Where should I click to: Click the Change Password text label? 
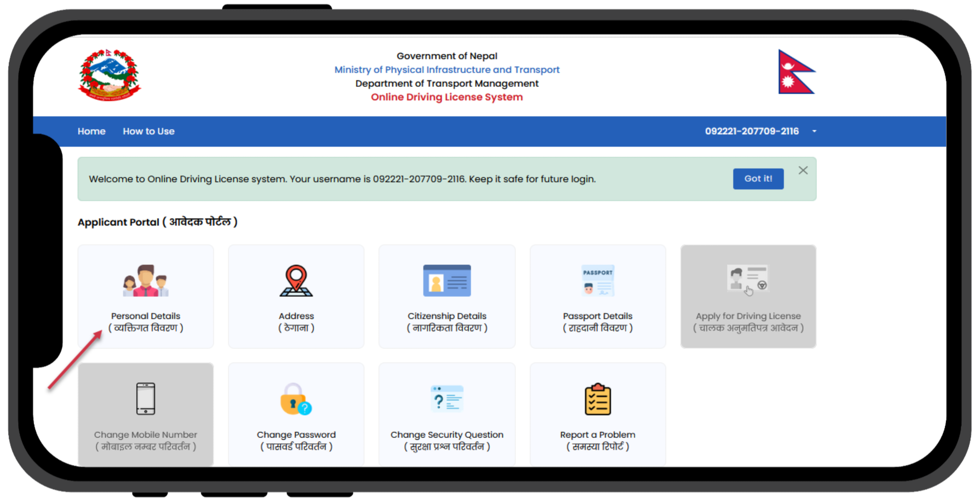[296, 435]
